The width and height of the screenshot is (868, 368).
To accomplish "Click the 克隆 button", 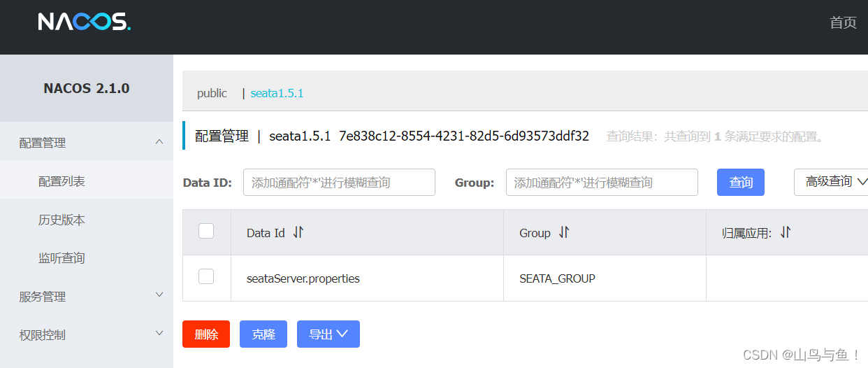I will coord(263,334).
